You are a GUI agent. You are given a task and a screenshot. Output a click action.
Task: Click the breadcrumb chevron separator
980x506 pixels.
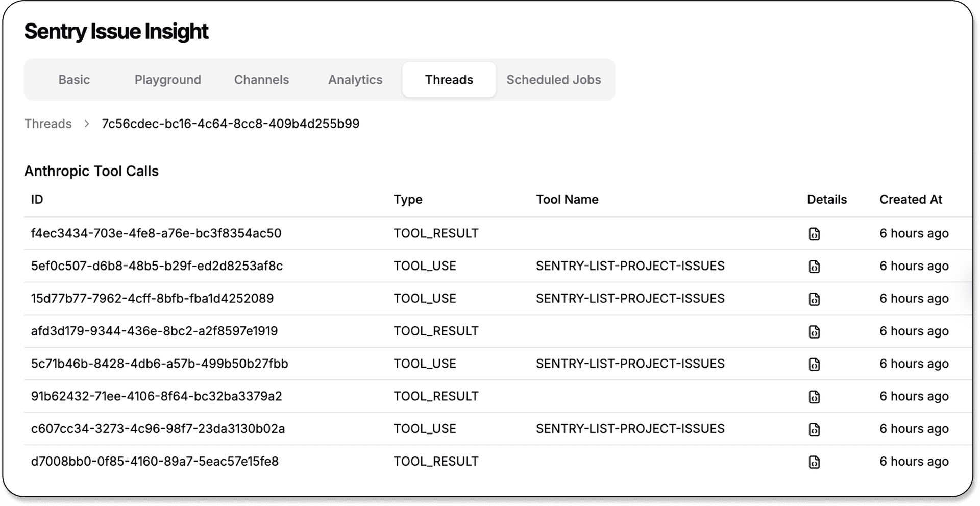click(x=87, y=124)
